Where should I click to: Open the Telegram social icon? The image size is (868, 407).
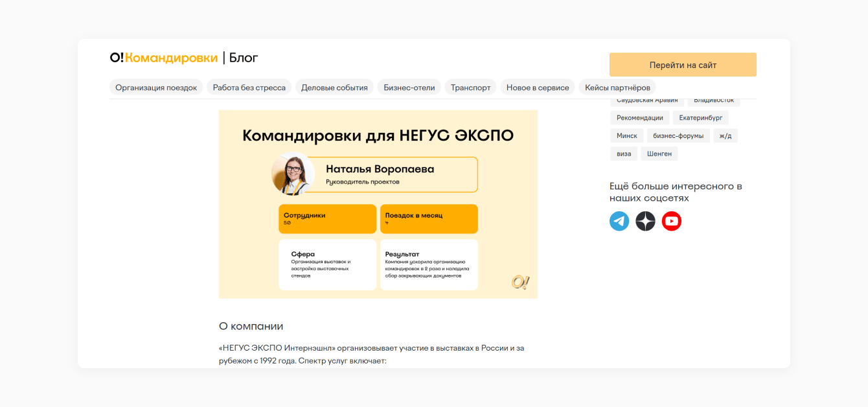619,221
